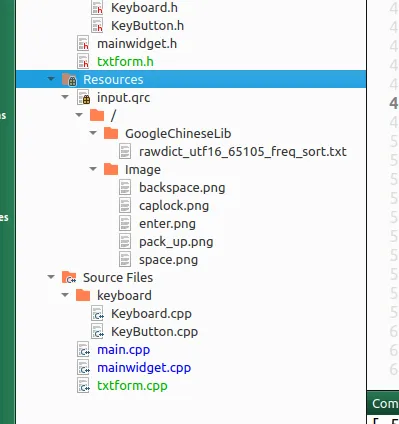Viewport: 399px width, 424px height.
Task: Click the backspace.png file icon
Action: 125,187
